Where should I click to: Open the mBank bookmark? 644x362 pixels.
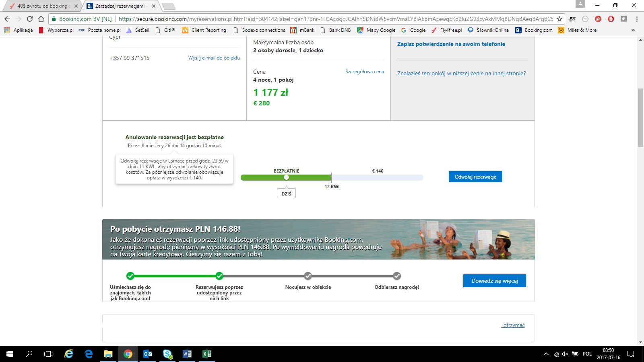tap(302, 30)
